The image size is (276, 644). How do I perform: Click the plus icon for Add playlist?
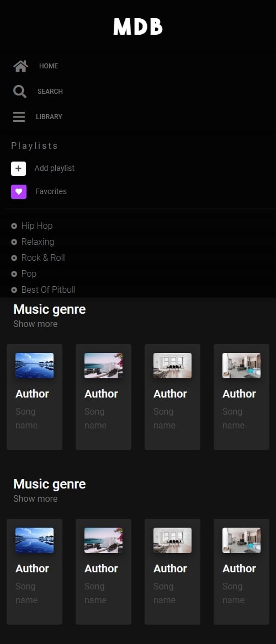[x=19, y=168]
